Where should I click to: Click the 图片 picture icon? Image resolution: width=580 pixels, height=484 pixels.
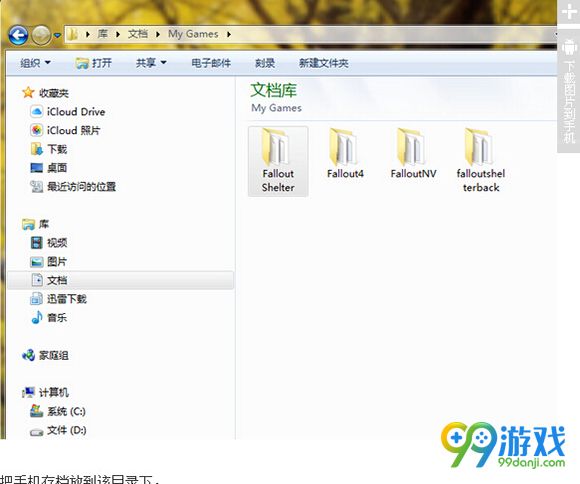pyautogui.click(x=37, y=262)
